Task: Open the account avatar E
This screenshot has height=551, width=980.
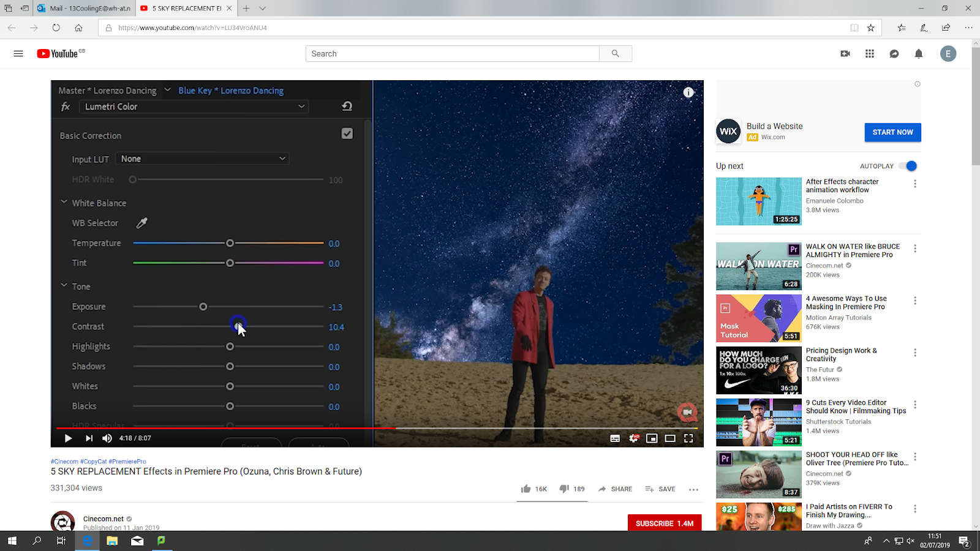Action: pyautogui.click(x=948, y=54)
